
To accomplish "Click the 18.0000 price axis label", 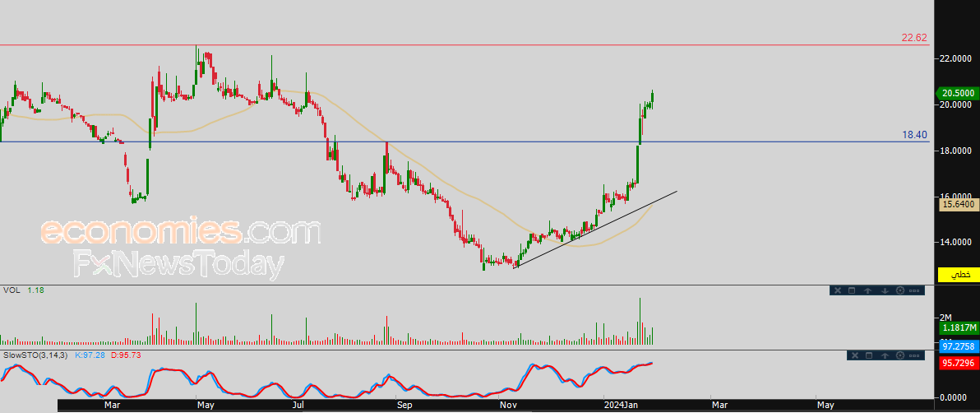I will click(957, 151).
